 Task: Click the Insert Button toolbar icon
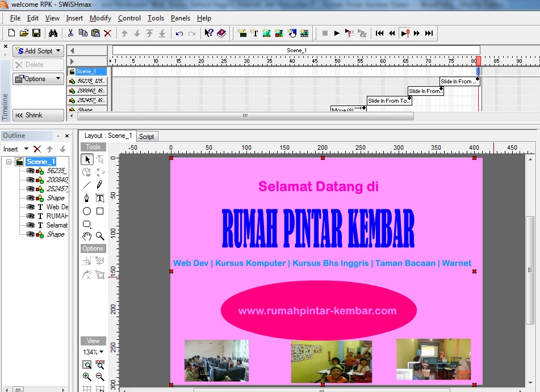[292, 33]
